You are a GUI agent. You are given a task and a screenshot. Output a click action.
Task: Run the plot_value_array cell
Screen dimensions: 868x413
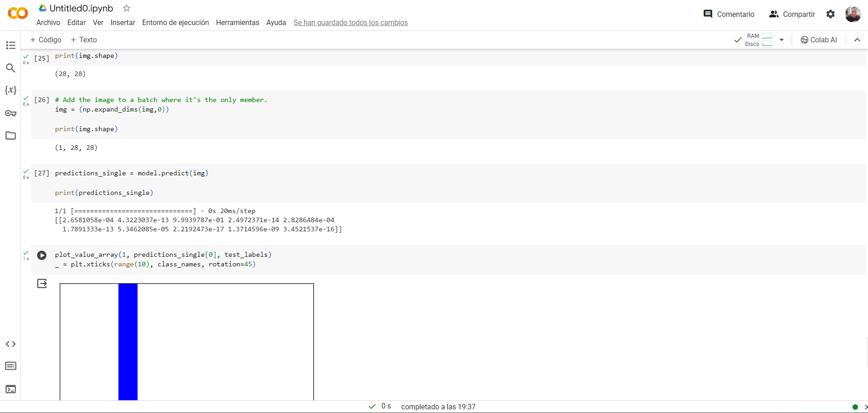pyautogui.click(x=42, y=255)
